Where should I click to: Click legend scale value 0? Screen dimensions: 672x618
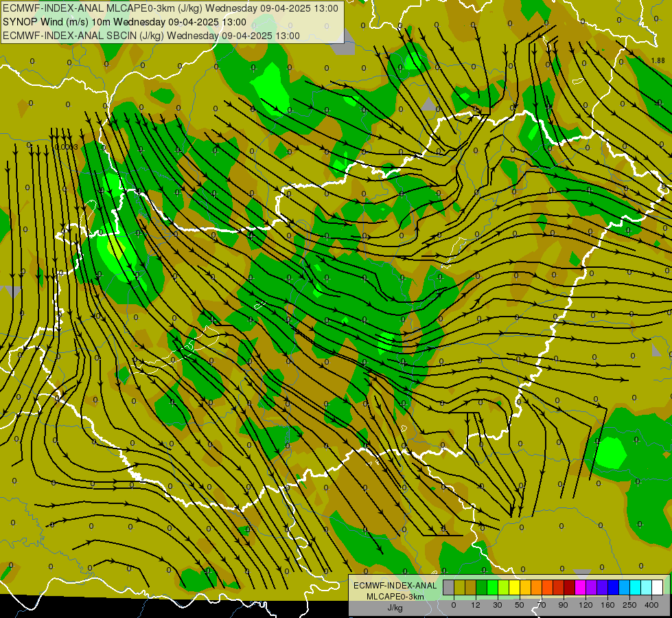click(454, 605)
